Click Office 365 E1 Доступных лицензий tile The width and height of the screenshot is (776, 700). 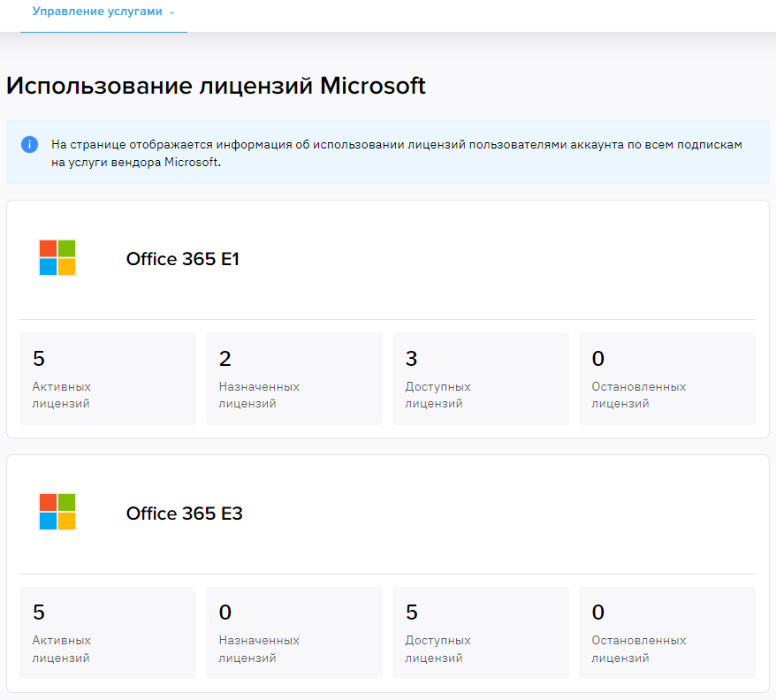point(481,378)
